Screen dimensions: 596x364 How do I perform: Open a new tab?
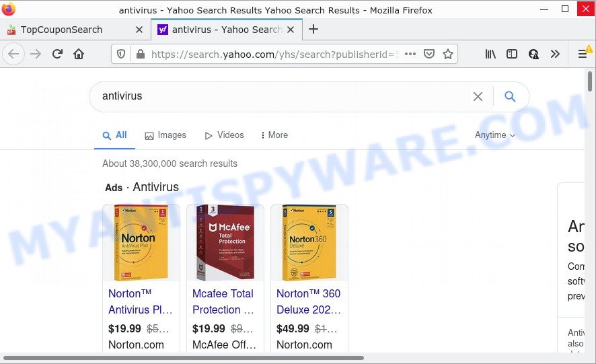coord(313,29)
